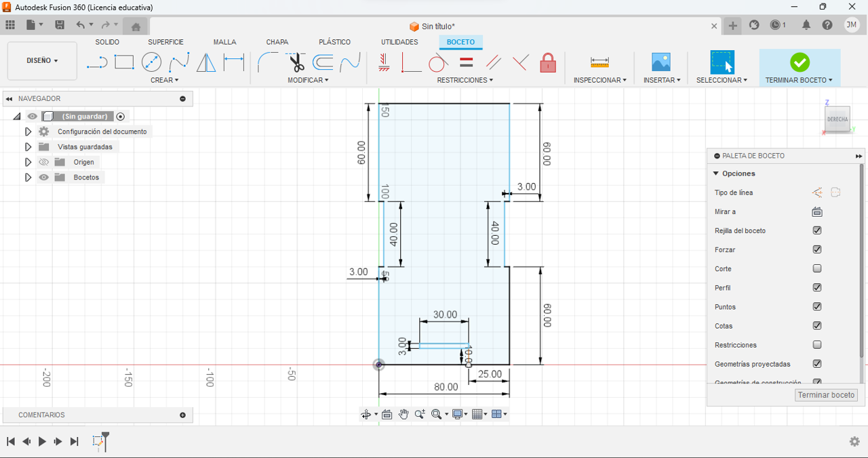Click the Home tab icon
The image size is (868, 458).
[136, 26]
